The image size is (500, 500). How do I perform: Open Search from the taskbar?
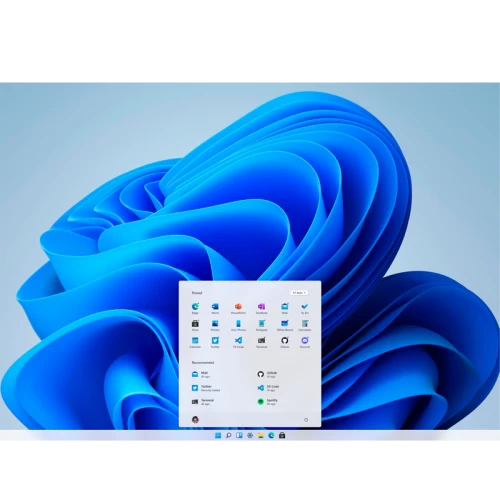(229, 435)
